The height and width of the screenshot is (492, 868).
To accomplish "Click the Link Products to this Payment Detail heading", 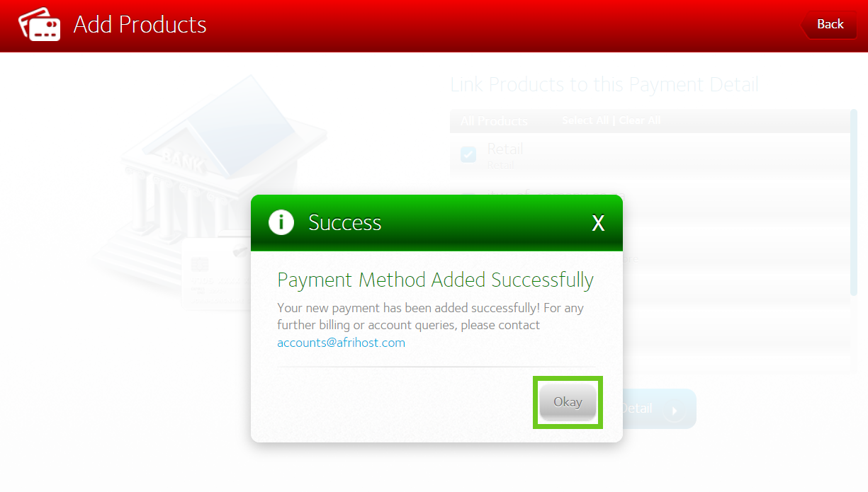I will 604,85.
